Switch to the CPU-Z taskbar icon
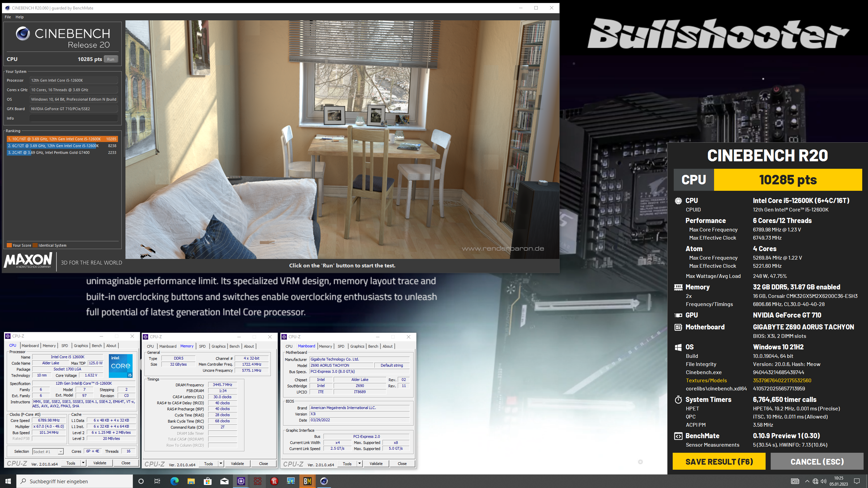868x488 pixels. pos(241,481)
